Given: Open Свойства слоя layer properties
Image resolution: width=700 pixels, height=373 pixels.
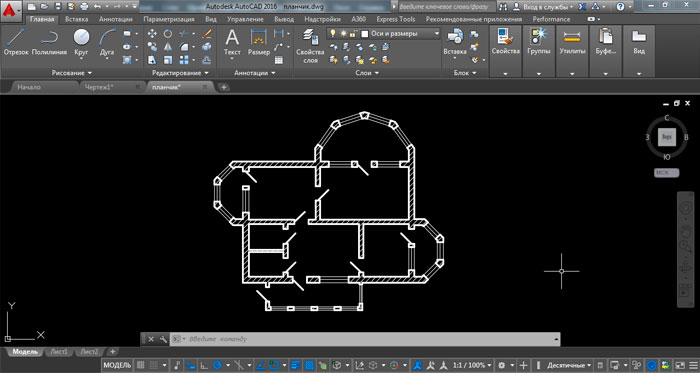Looking at the screenshot, I should (x=310, y=46).
